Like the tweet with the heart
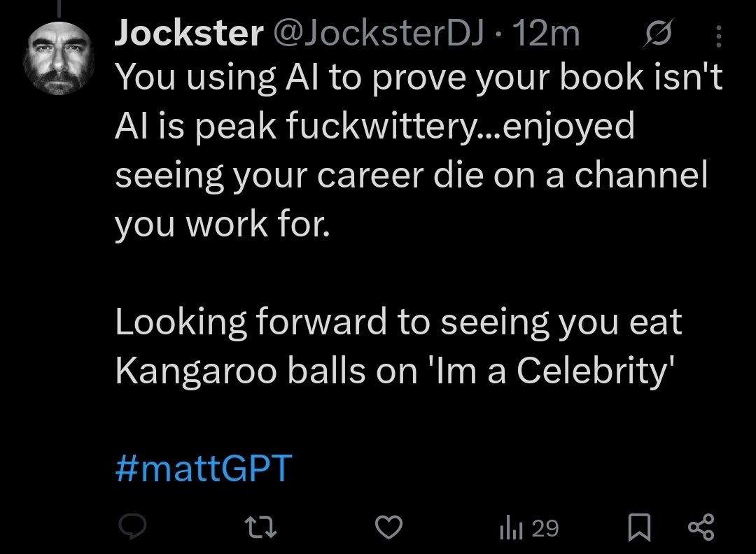 [390, 527]
